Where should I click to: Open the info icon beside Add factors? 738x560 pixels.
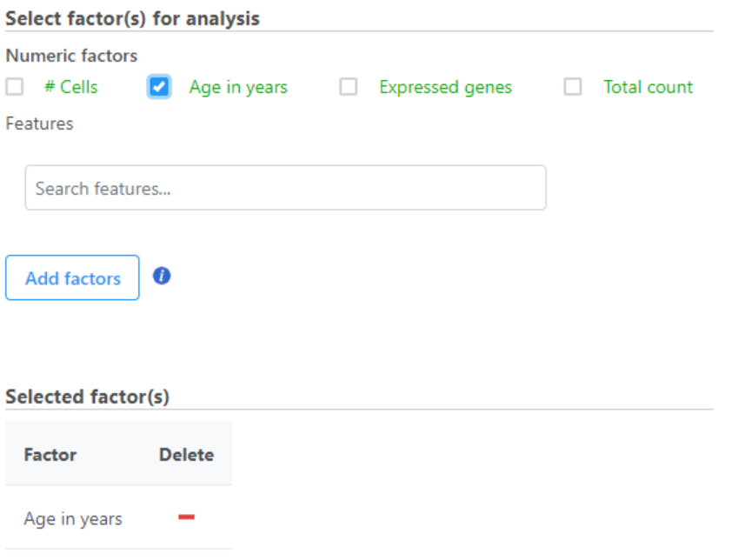[x=162, y=276]
